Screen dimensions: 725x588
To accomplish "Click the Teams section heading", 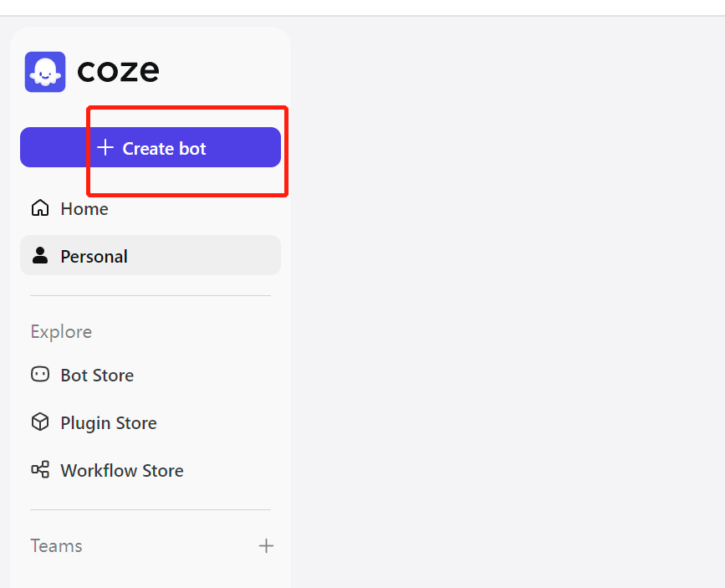I will 56,546.
